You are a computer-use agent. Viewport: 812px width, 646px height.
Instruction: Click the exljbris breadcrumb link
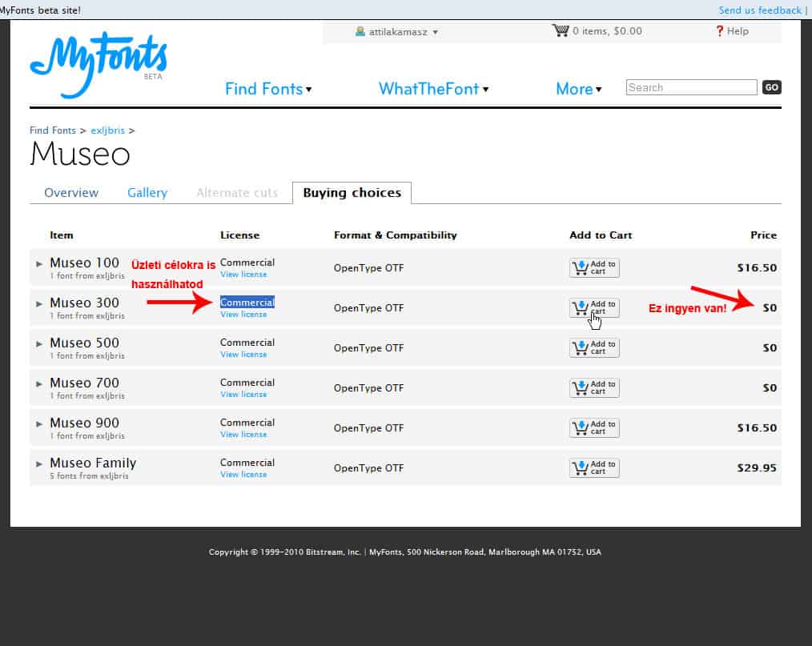tap(107, 130)
